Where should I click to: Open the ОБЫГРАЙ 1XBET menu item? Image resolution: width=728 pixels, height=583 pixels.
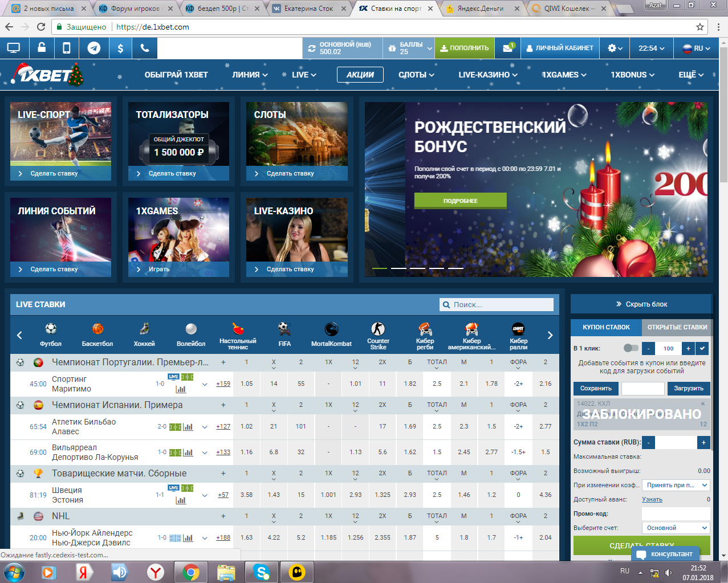176,75
